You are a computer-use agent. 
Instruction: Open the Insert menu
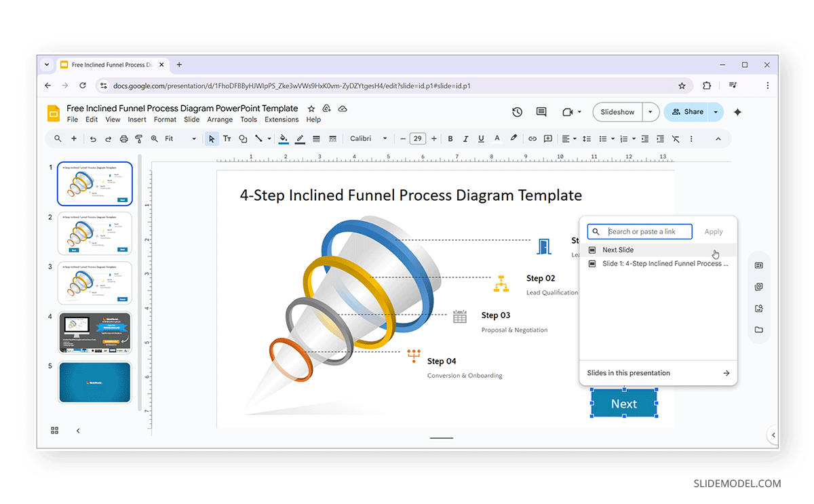point(137,119)
